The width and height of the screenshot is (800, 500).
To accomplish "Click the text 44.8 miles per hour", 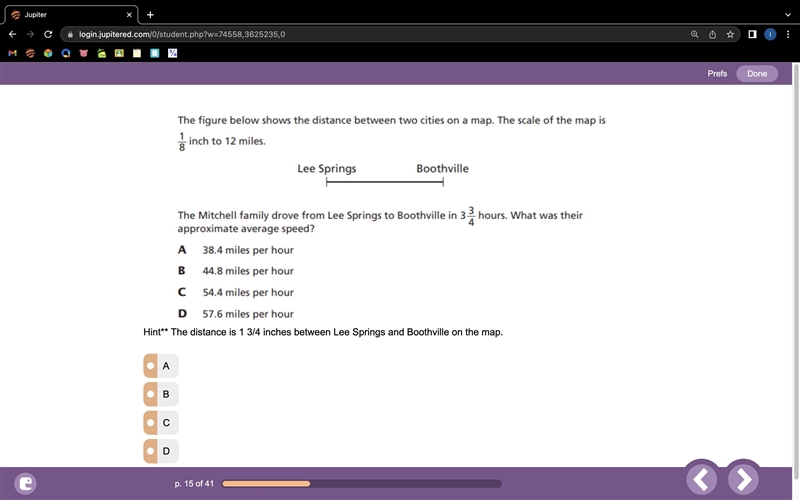I will [x=248, y=271].
